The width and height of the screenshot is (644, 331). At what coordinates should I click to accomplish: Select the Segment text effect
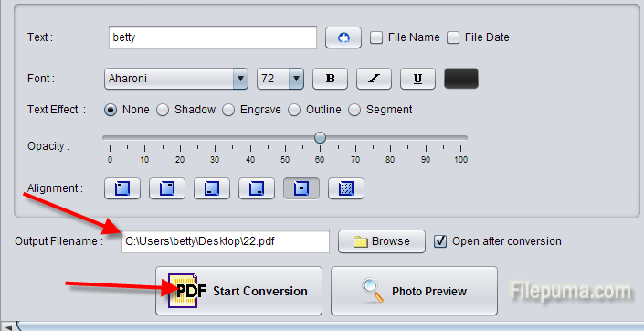pos(354,110)
